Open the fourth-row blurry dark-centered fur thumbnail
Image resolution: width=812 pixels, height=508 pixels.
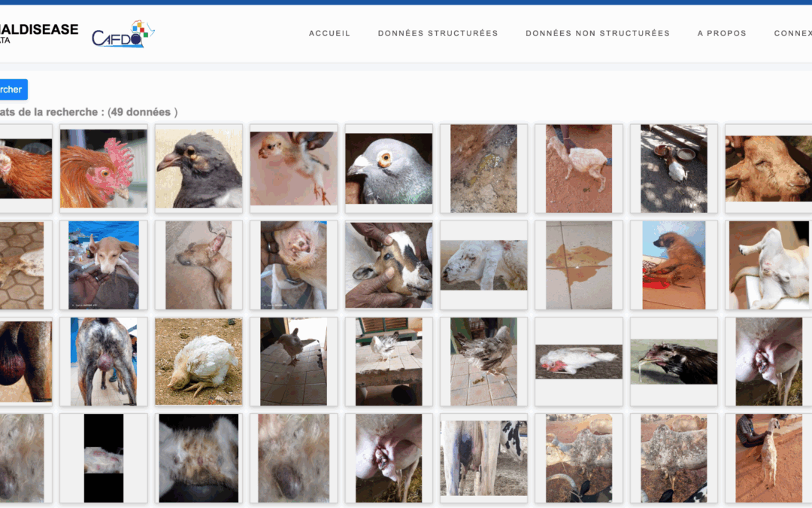pos(294,458)
